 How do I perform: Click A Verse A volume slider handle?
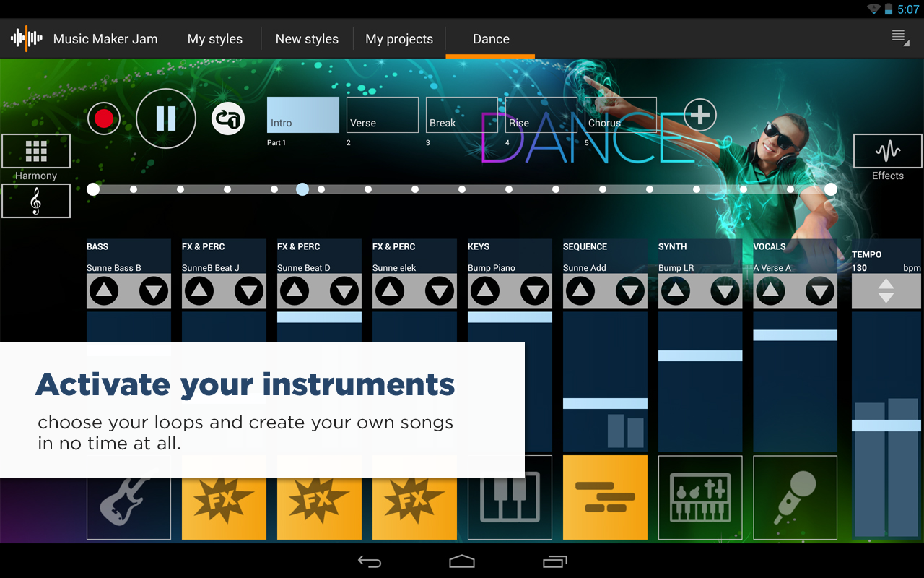tap(796, 335)
